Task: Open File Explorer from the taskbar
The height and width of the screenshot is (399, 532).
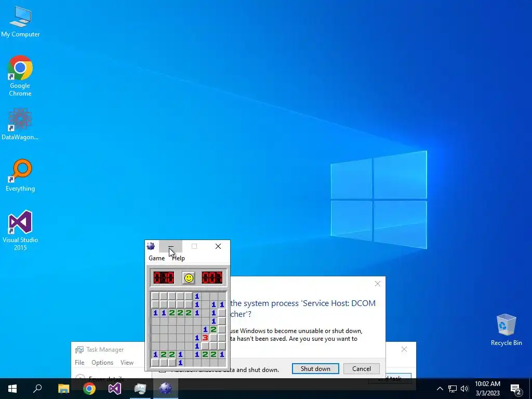Action: 63,389
